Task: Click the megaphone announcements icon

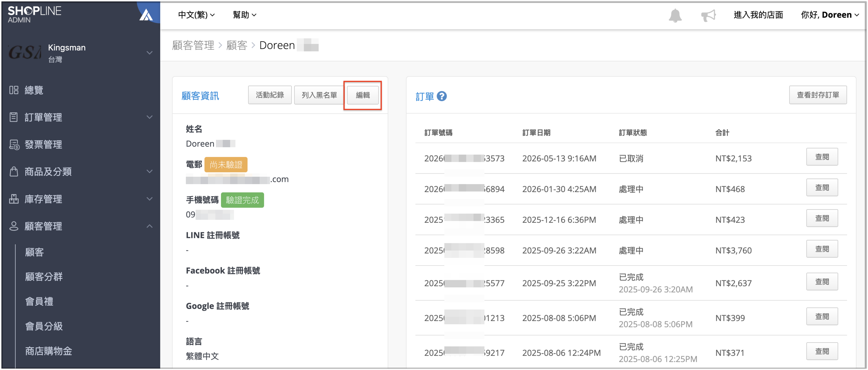Action: point(708,15)
